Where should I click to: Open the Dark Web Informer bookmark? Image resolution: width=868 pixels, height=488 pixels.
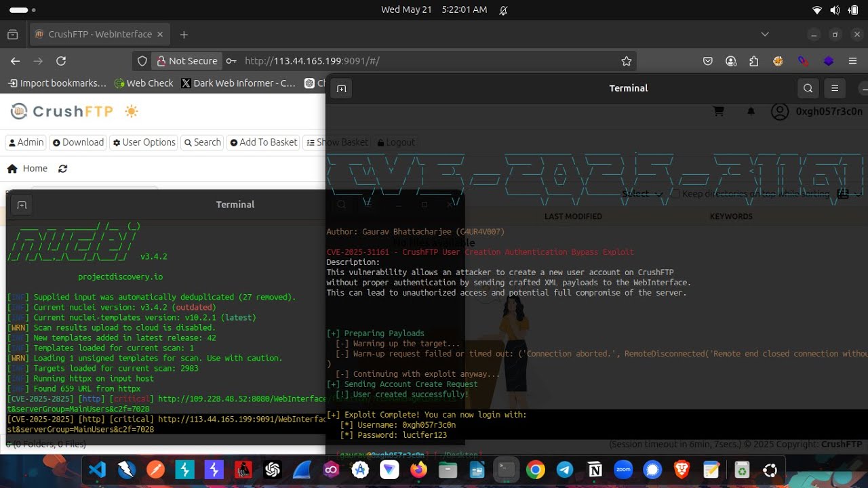click(238, 83)
